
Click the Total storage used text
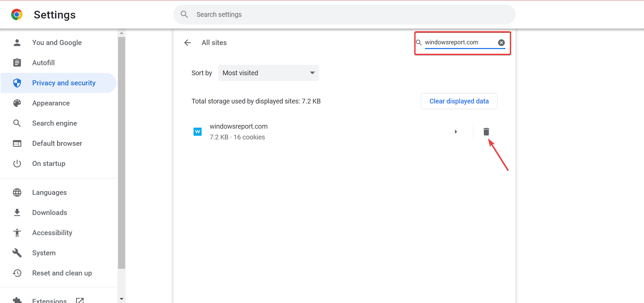[256, 101]
